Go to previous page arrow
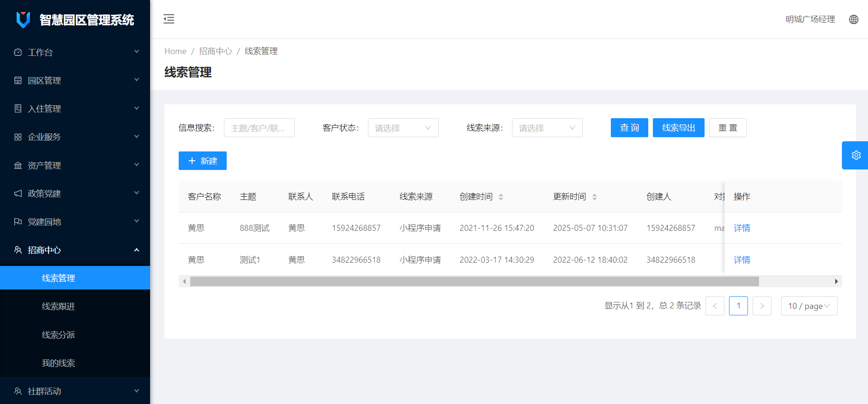The width and height of the screenshot is (868, 404). point(715,306)
